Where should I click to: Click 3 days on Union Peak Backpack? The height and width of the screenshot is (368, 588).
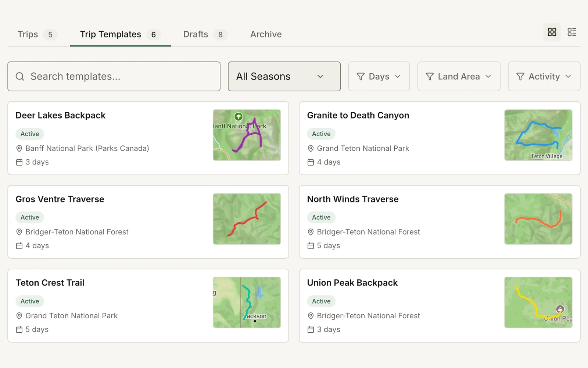pos(329,329)
